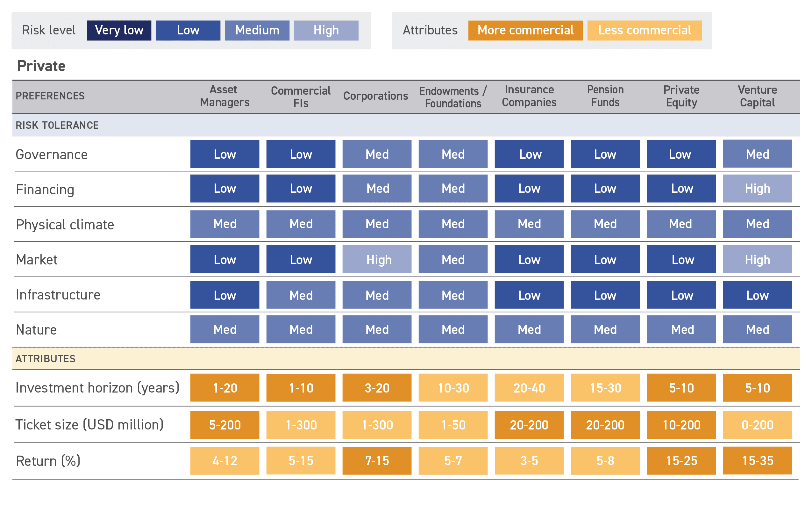Click the RISK TOLERANCE section heading
The image size is (812, 512).
(x=57, y=125)
